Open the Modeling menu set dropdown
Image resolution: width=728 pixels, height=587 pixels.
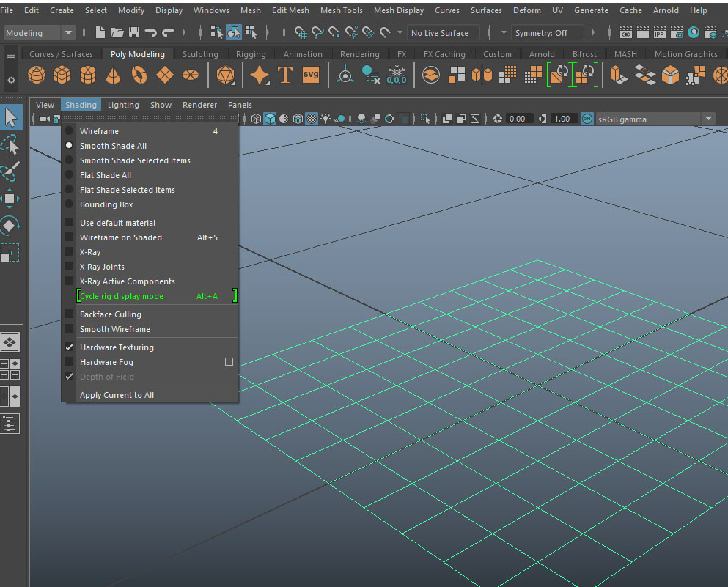pyautogui.click(x=39, y=32)
